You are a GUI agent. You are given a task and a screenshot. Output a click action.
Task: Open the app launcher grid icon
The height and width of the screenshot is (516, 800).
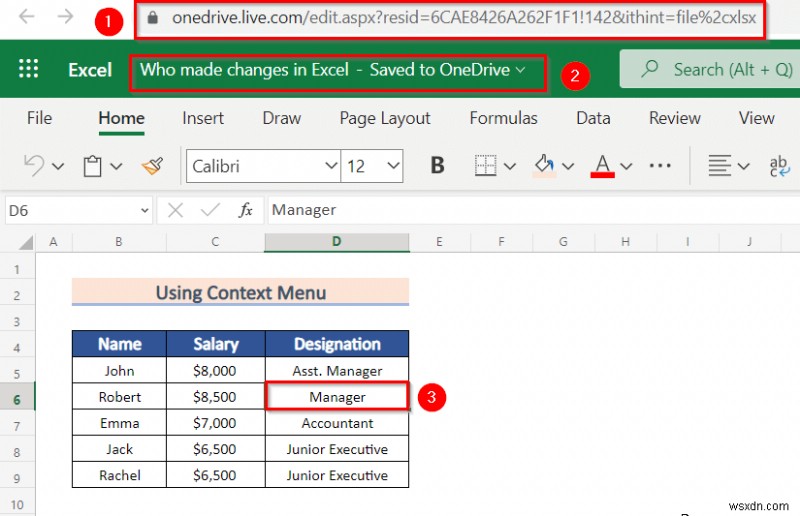pos(29,68)
